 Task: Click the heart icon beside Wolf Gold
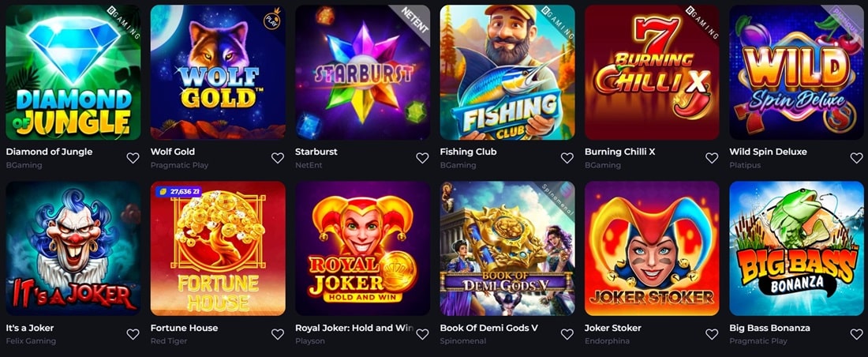click(278, 158)
